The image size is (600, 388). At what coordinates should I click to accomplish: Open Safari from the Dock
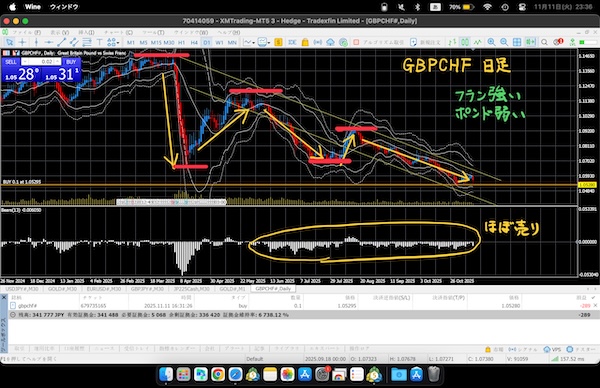click(235, 374)
